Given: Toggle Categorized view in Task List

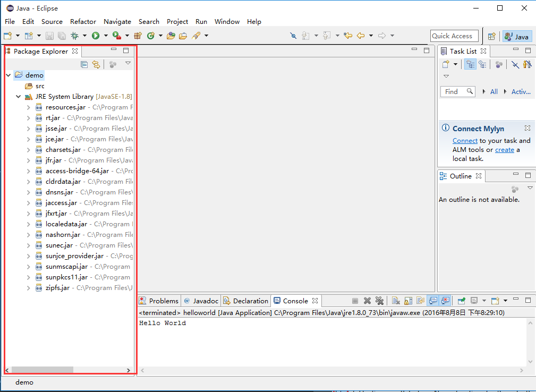Looking at the screenshot, I should [x=470, y=64].
